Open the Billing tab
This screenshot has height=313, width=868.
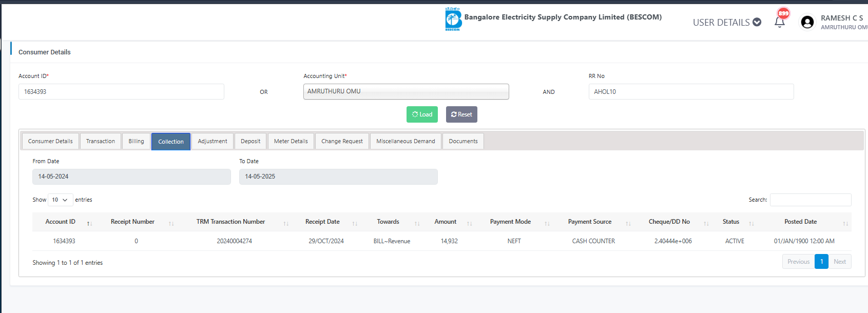click(x=136, y=141)
